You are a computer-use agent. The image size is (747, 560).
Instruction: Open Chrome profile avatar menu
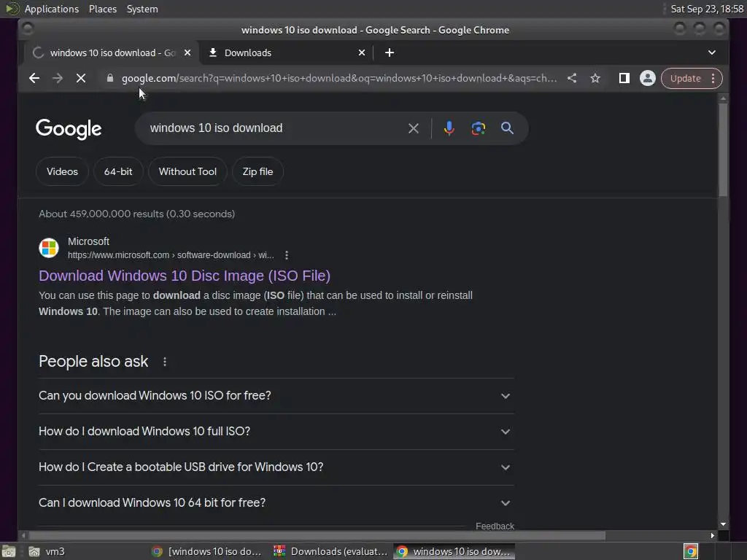point(648,78)
